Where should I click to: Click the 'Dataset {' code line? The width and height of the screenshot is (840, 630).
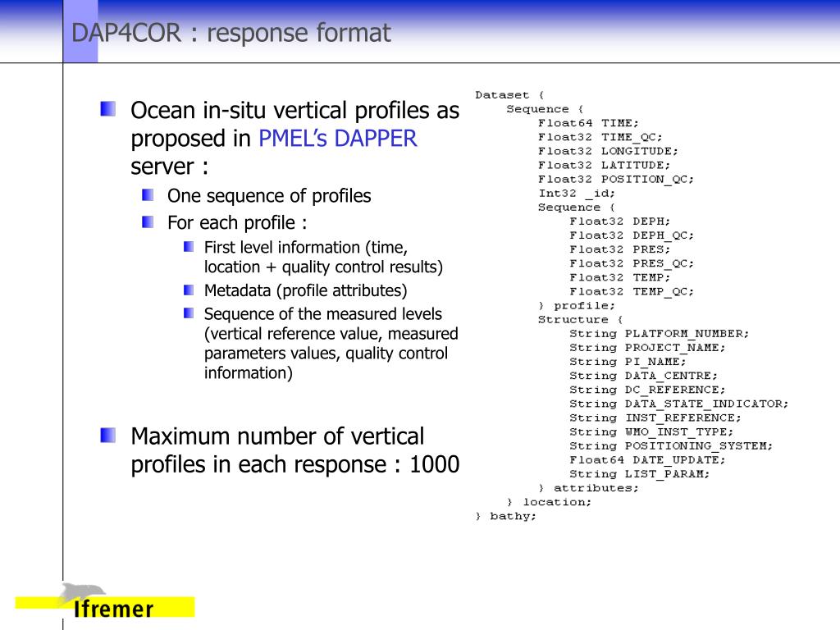click(509, 95)
